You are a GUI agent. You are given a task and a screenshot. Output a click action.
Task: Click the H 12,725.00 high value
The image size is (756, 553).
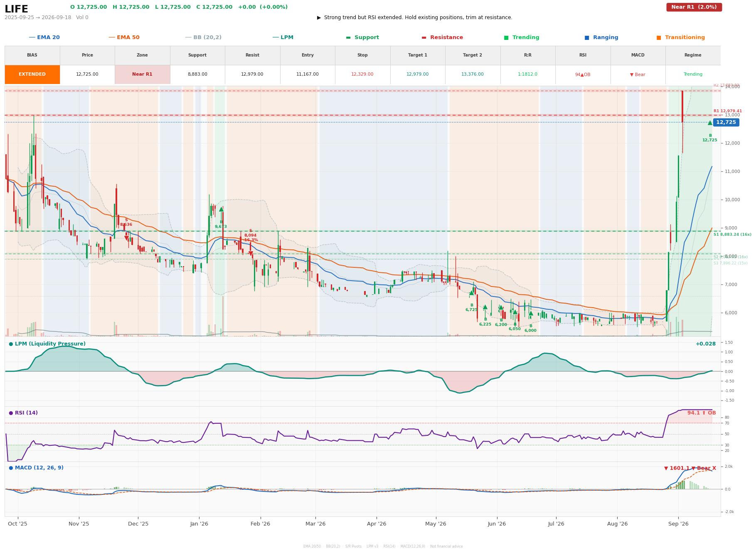click(x=131, y=7)
